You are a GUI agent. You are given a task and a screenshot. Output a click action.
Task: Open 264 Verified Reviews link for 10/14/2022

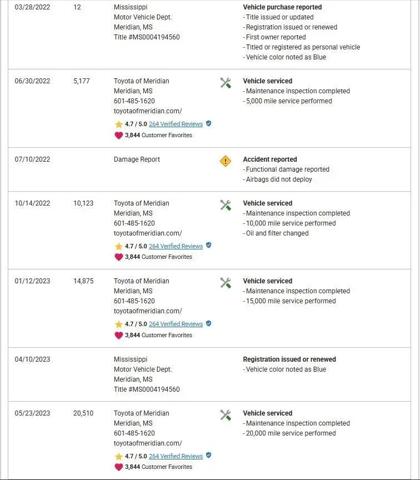pyautogui.click(x=176, y=246)
